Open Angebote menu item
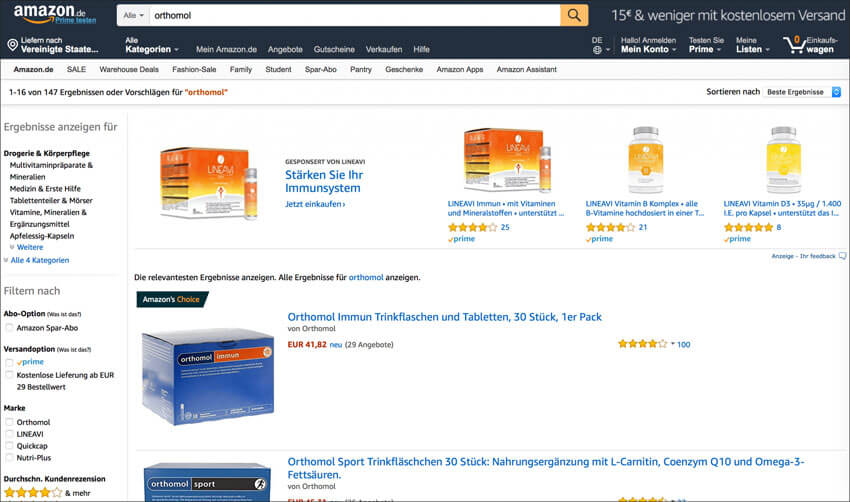Viewport: 850px width, 502px height. tap(285, 49)
